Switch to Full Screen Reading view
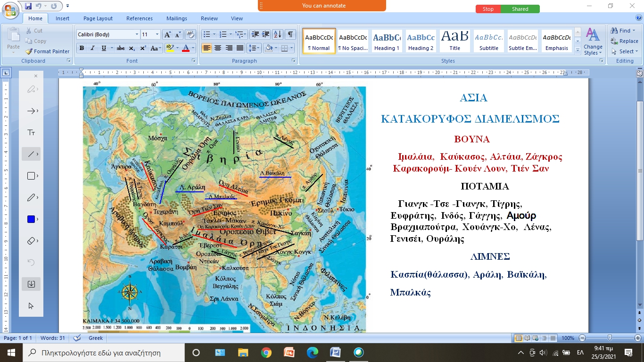 click(527, 338)
